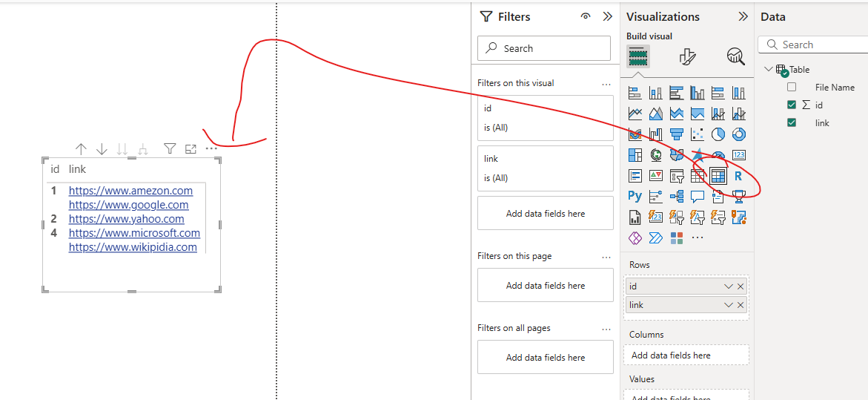Insert the Metrics trophy visual
Viewport: 868px width, 400px height.
click(738, 196)
